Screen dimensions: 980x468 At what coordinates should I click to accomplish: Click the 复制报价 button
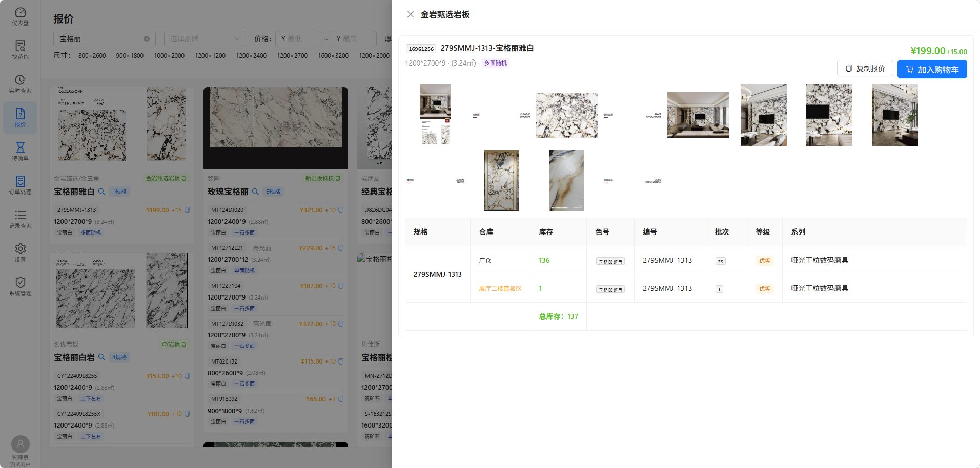click(865, 69)
